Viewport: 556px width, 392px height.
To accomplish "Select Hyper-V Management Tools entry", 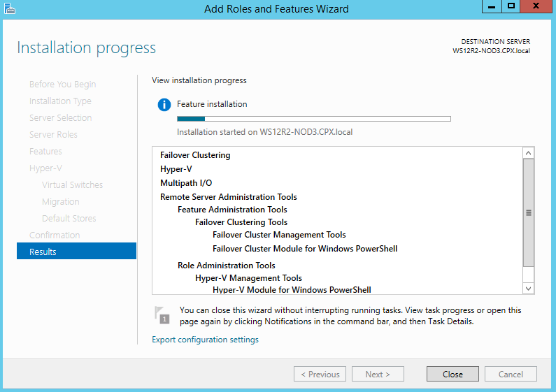I will pyautogui.click(x=248, y=278).
